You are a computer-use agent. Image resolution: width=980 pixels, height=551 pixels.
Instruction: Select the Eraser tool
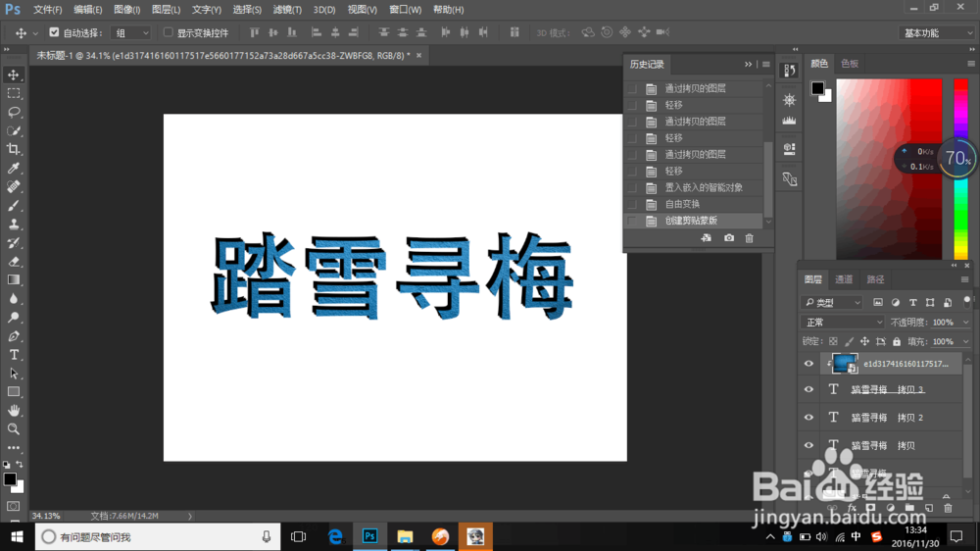click(13, 262)
